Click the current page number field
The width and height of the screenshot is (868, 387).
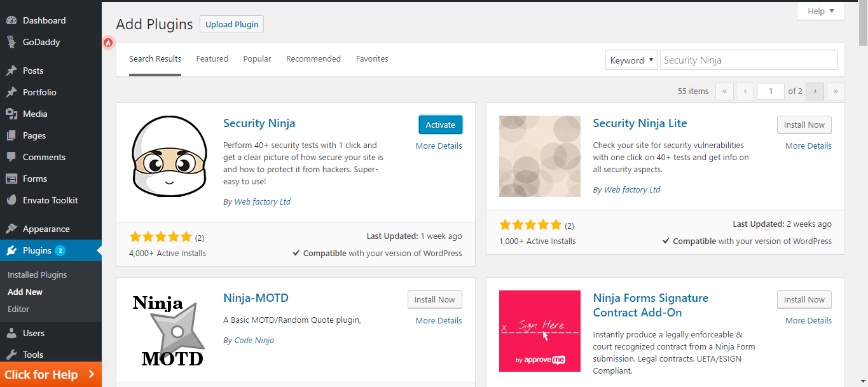771,91
